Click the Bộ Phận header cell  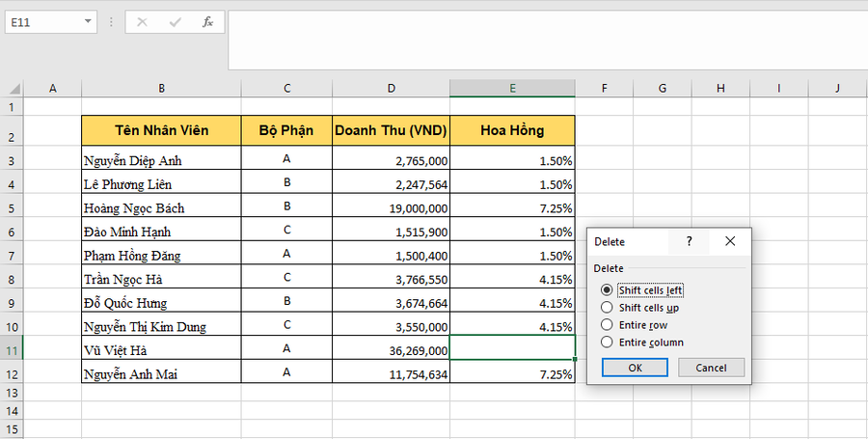coord(286,130)
